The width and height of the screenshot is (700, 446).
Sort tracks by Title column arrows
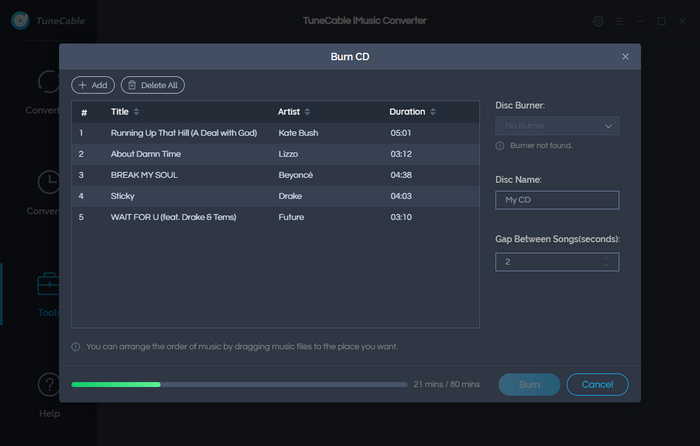136,112
